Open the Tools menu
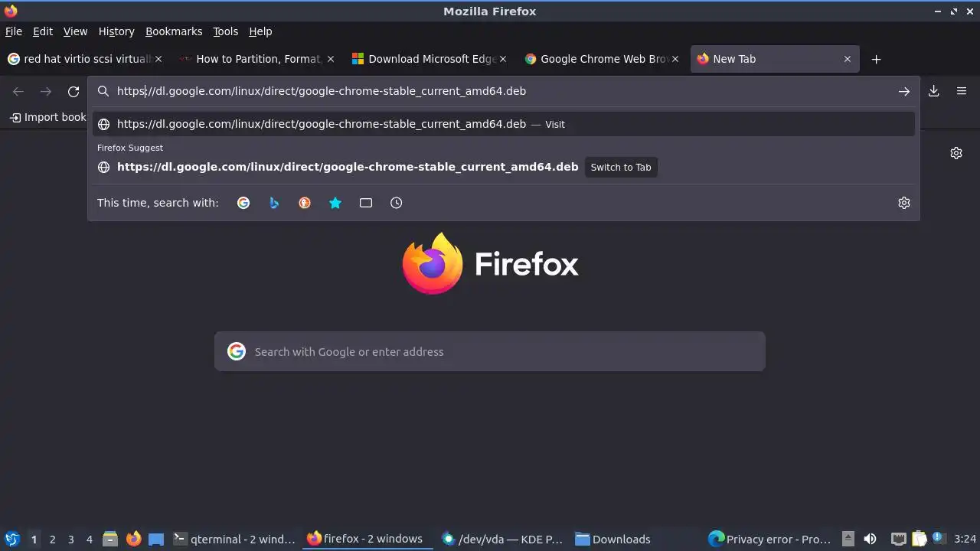The width and height of the screenshot is (980, 551). coord(226,31)
